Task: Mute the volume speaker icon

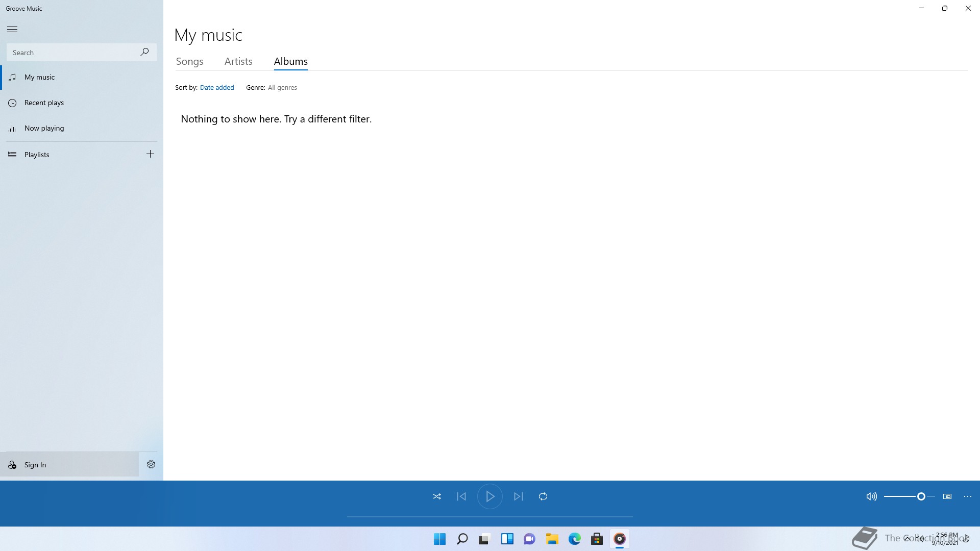Action: pos(871,496)
